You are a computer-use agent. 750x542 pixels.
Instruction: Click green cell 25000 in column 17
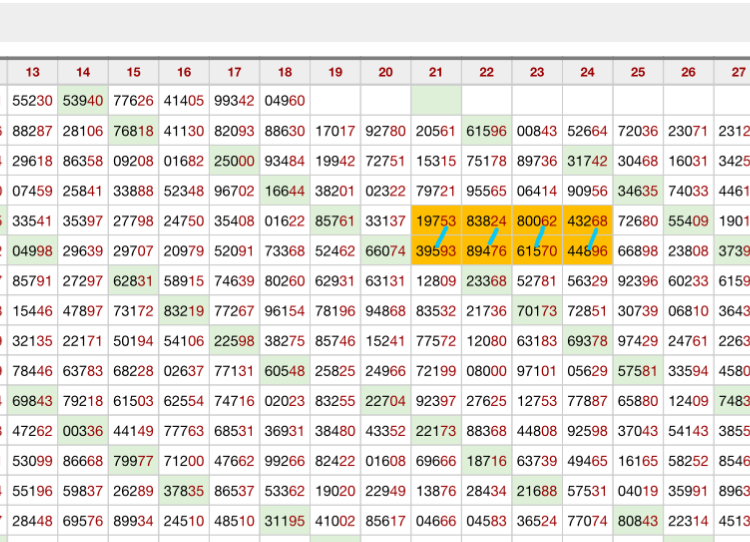234,160
